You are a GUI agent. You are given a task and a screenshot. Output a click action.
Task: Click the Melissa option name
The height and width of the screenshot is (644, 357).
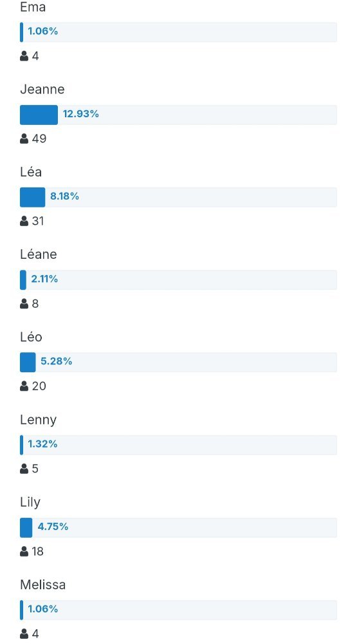(x=42, y=585)
